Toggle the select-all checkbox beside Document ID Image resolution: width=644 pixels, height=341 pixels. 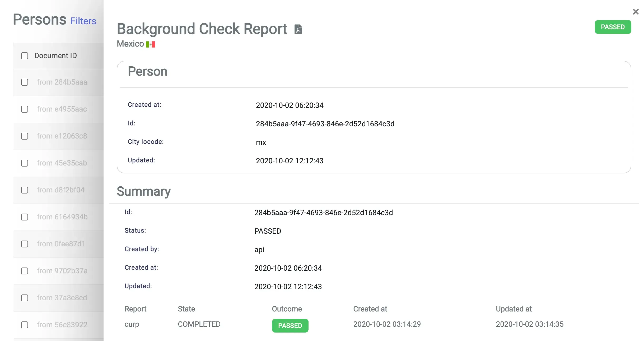pyautogui.click(x=24, y=56)
